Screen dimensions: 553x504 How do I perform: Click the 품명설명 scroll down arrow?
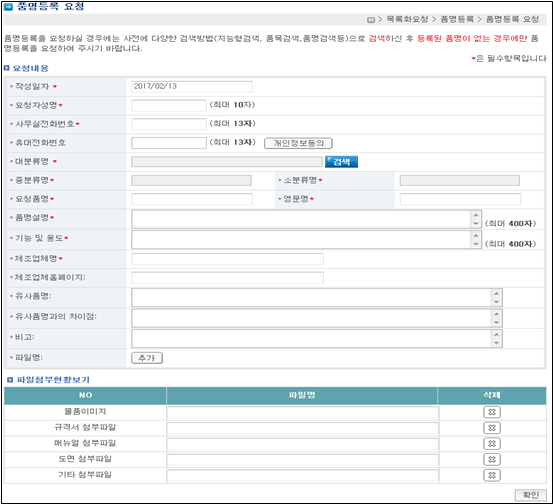coord(476,223)
